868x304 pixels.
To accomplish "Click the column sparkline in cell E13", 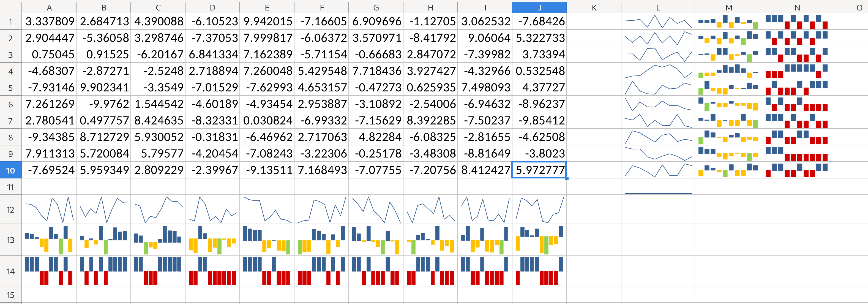I will coord(267,240).
